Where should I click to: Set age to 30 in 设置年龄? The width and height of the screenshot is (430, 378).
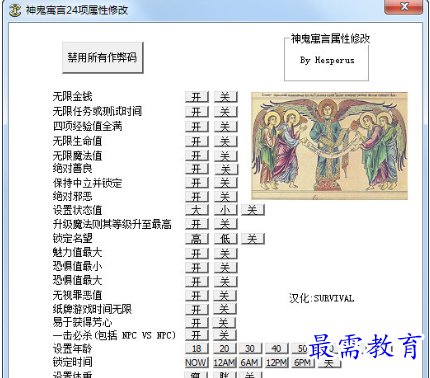coord(250,349)
